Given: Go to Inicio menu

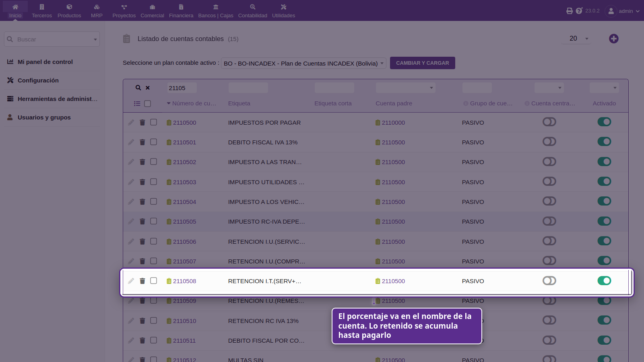Looking at the screenshot, I should pyautogui.click(x=15, y=11).
